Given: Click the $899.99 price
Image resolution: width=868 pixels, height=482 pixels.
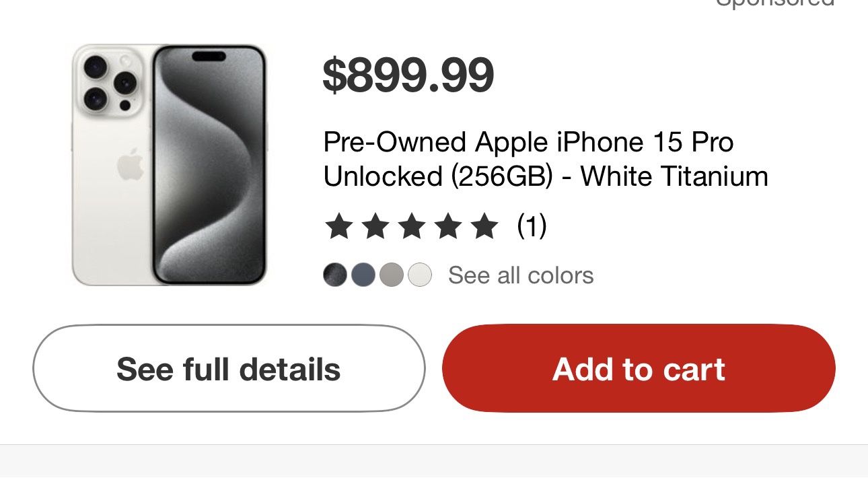Looking at the screenshot, I should pos(408,75).
